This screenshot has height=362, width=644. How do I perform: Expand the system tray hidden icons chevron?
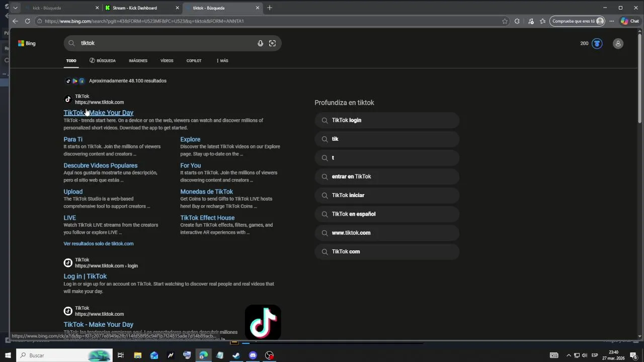pos(569,355)
